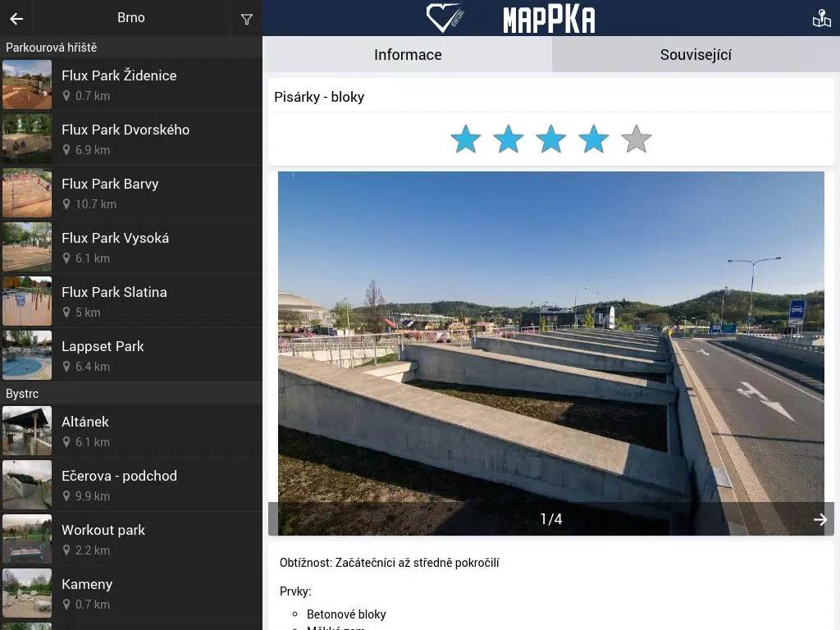Tap Workout park thumbnail
Image resolution: width=840 pixels, height=630 pixels.
click(27, 539)
